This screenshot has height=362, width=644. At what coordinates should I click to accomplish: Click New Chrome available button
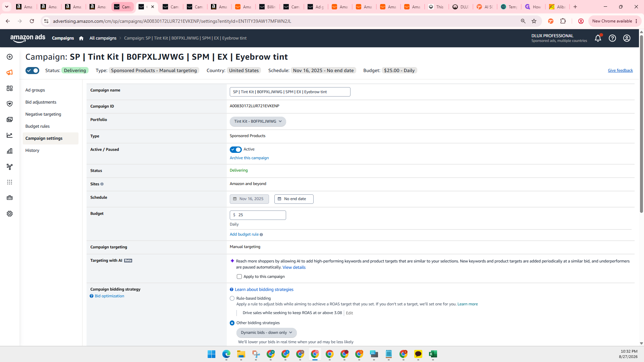pyautogui.click(x=615, y=21)
